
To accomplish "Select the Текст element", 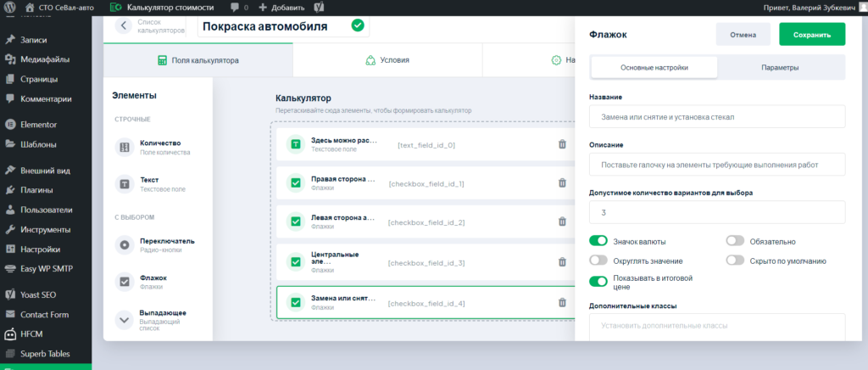I will point(157,184).
